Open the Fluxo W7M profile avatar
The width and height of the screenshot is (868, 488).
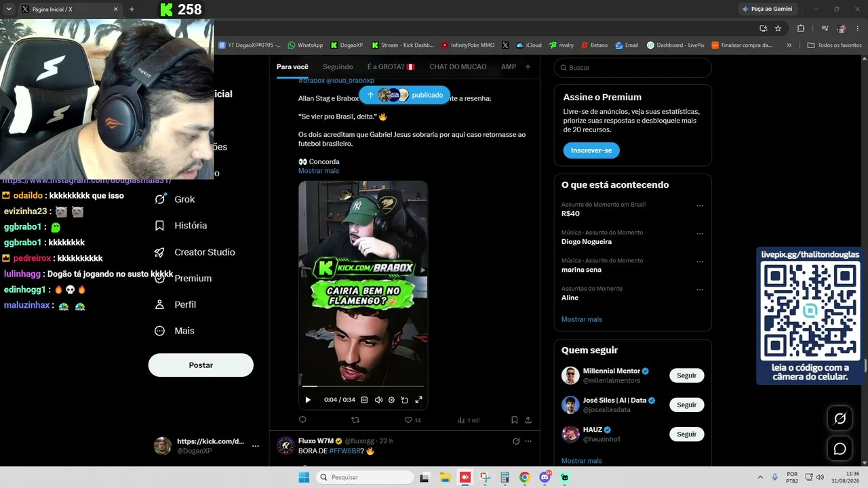(x=285, y=445)
